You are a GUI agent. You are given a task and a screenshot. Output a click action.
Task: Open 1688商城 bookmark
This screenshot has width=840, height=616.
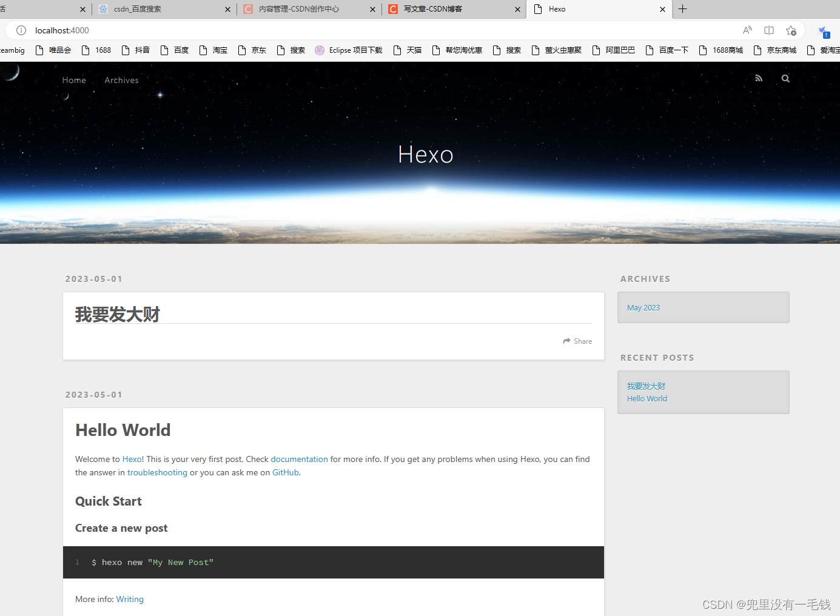click(721, 50)
